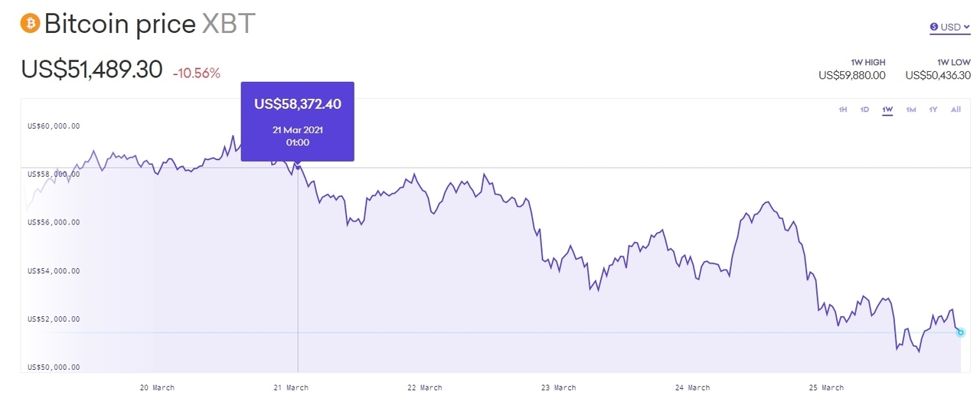The width and height of the screenshot is (980, 402).
Task: Click the 20 March date label
Action: (x=157, y=387)
